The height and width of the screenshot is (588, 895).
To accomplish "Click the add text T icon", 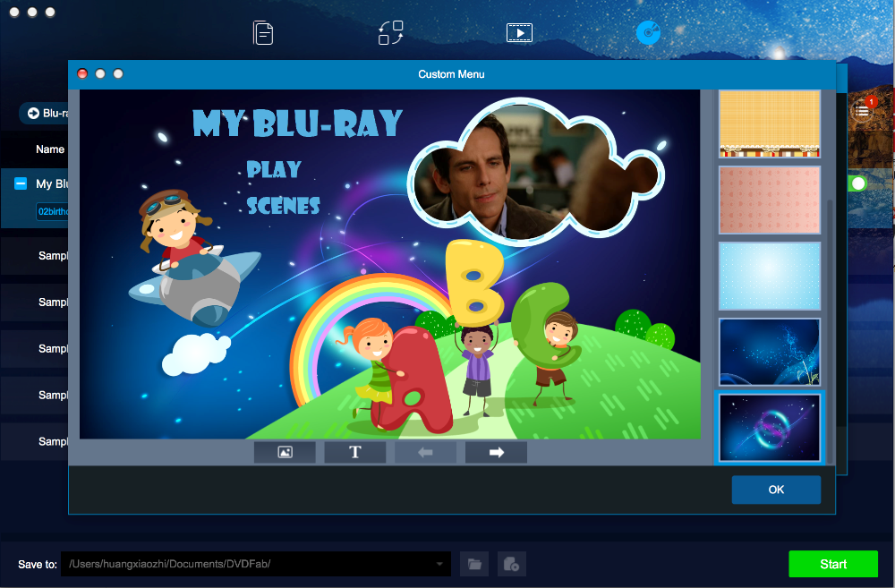I will pyautogui.click(x=354, y=452).
